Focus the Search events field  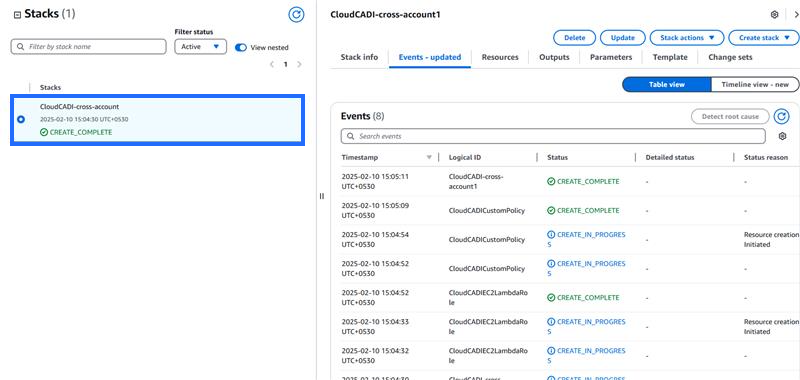pyautogui.click(x=553, y=136)
